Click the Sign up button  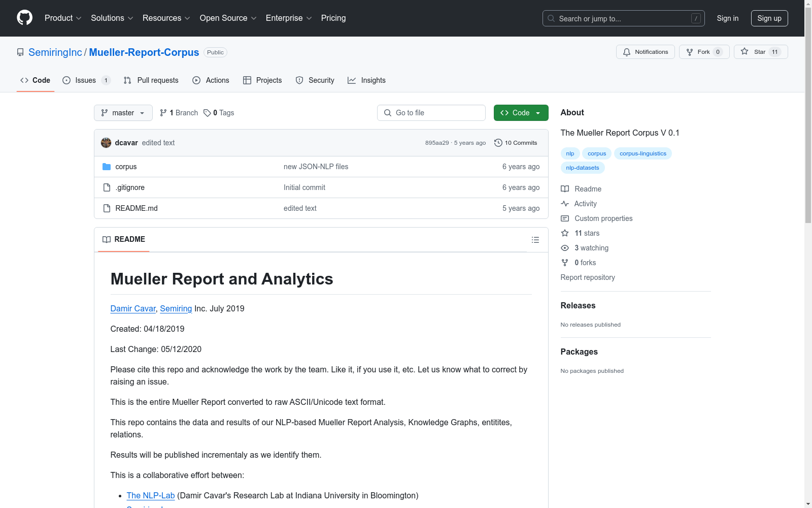point(769,18)
